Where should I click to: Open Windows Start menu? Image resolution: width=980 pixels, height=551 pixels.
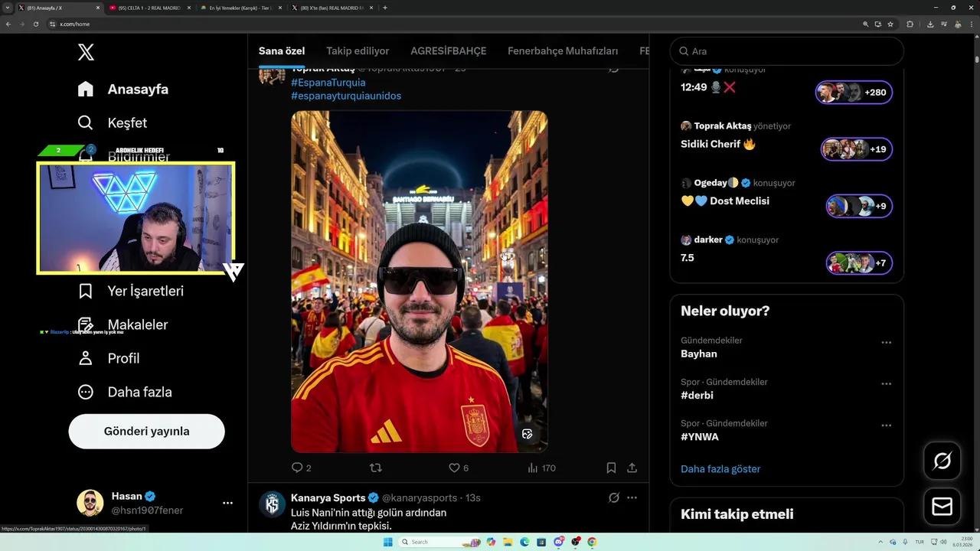[x=387, y=542]
